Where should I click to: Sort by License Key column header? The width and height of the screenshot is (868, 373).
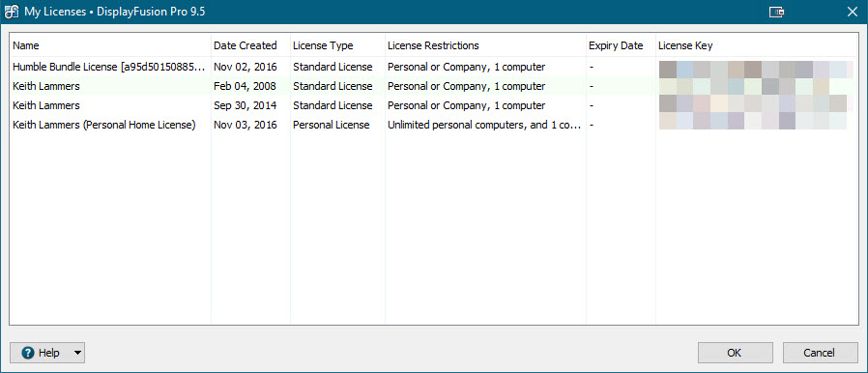pos(756,45)
